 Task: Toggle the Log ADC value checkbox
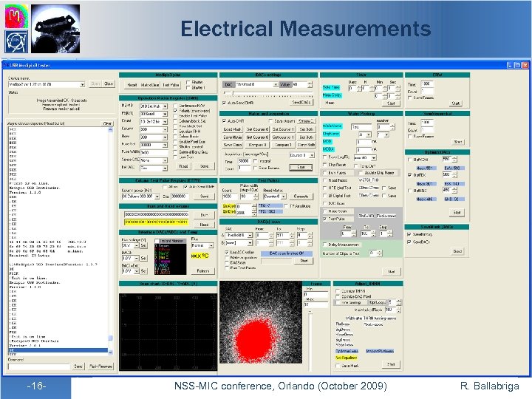tap(227, 253)
